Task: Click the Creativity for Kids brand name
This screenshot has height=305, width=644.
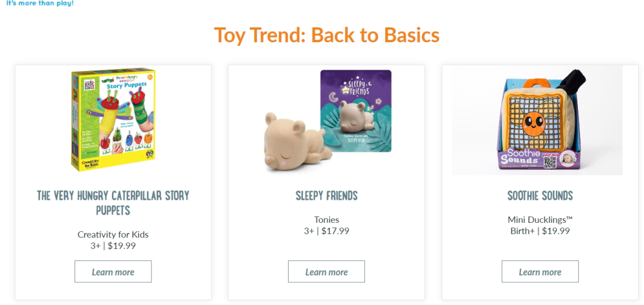Action: coord(113,234)
